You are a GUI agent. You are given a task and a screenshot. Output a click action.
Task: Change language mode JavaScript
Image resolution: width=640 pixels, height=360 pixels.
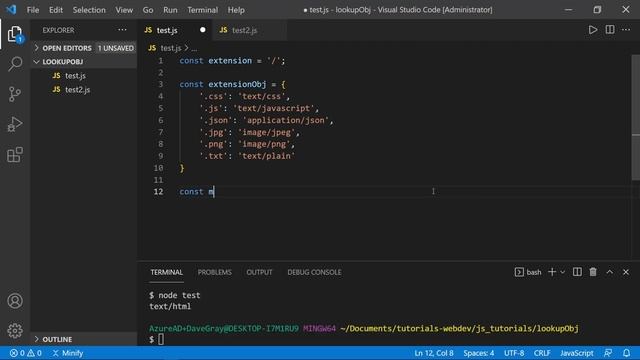(576, 353)
